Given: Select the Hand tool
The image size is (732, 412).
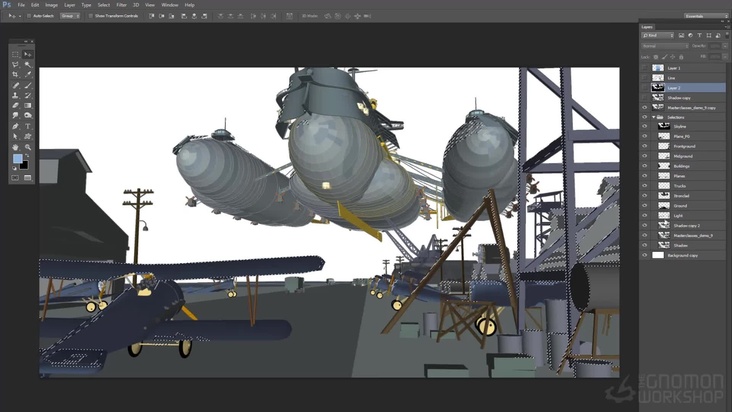Looking at the screenshot, I should (15, 147).
